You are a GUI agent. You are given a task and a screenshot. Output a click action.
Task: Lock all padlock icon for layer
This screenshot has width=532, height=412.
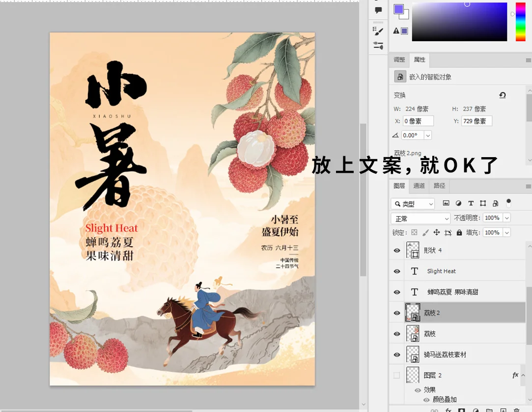pos(459,232)
